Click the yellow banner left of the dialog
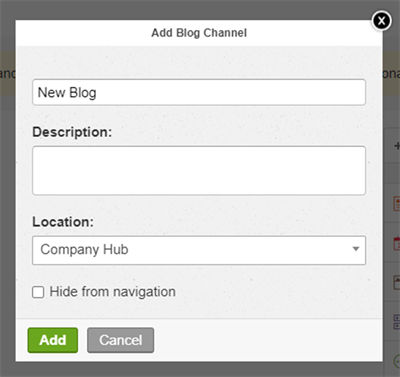Screen dimensions: 400x377 [x=8, y=73]
